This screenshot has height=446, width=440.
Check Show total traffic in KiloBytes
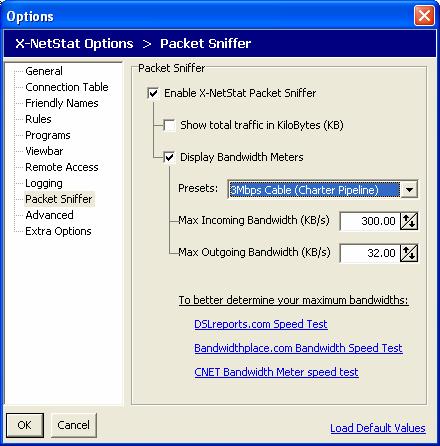[169, 125]
